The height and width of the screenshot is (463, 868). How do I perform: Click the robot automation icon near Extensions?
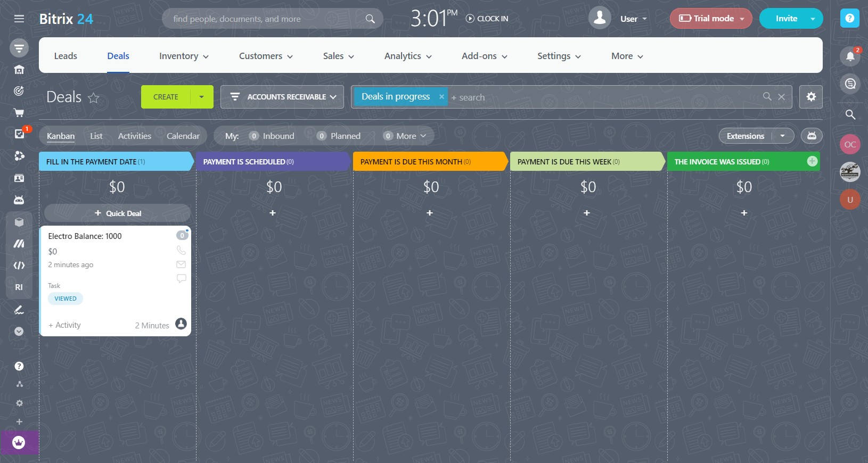pos(811,136)
